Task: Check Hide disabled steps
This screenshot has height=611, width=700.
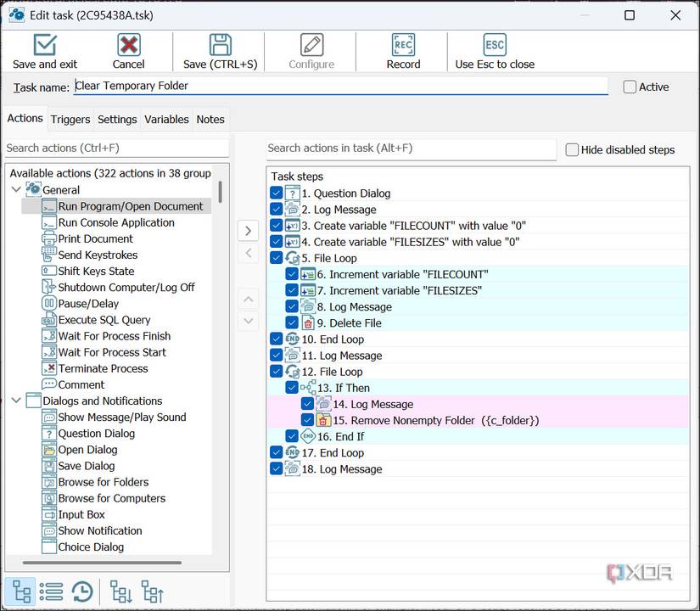Action: (572, 149)
